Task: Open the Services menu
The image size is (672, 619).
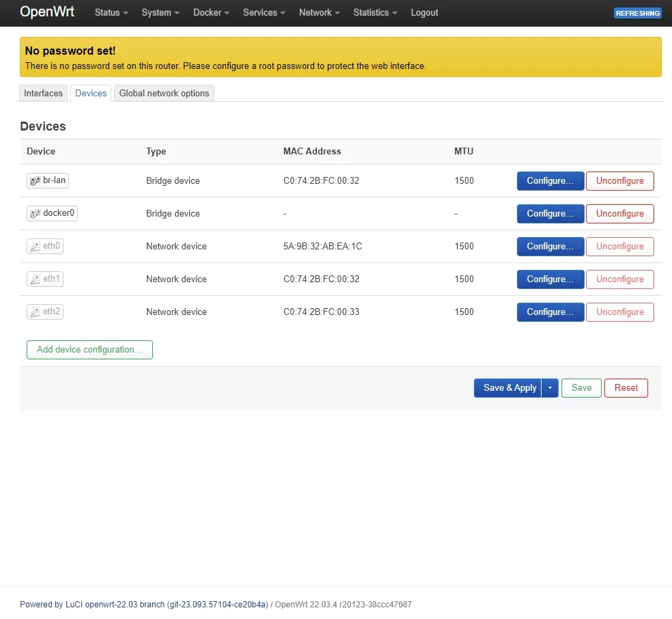Action: 264,13
